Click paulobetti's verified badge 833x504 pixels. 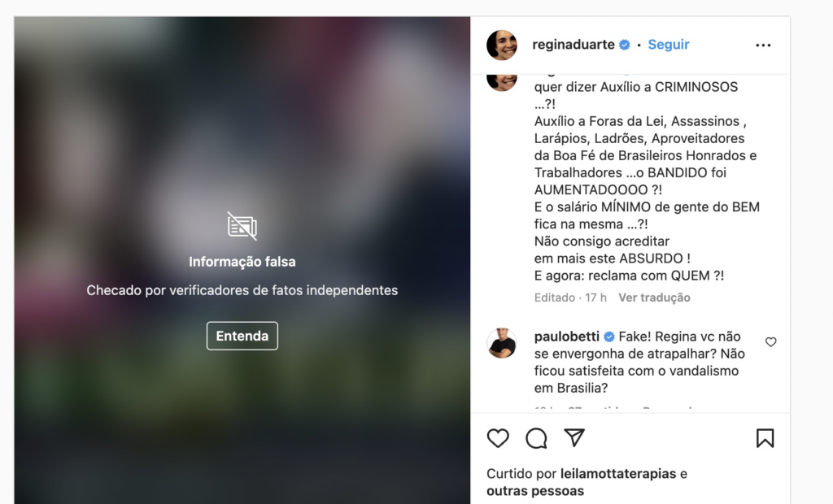coord(609,337)
